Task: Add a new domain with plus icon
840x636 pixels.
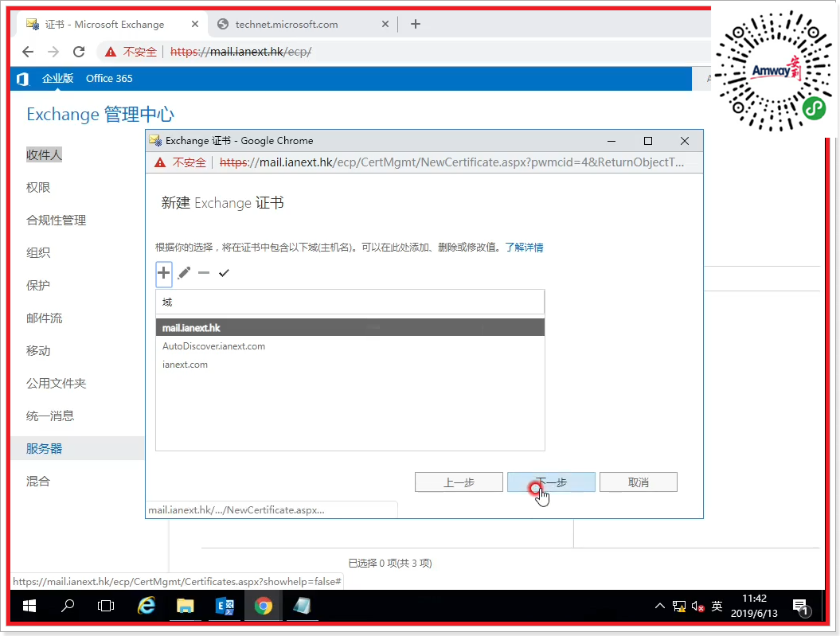Action: click(164, 273)
